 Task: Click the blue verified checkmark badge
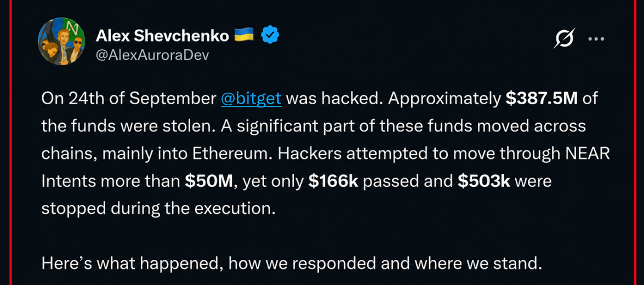click(x=271, y=37)
